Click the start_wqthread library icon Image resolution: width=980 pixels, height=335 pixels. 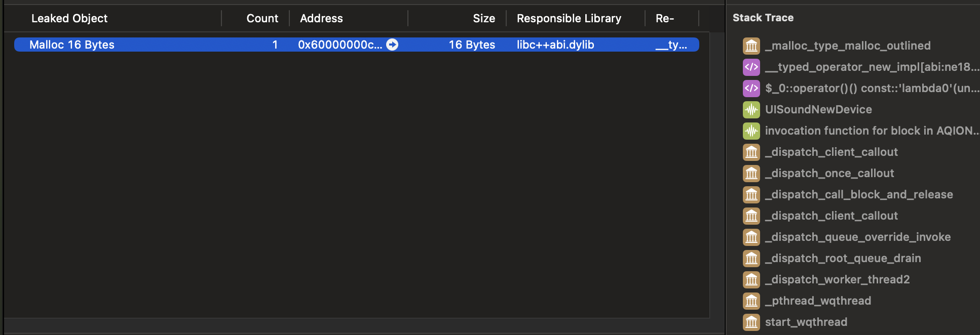click(x=751, y=322)
